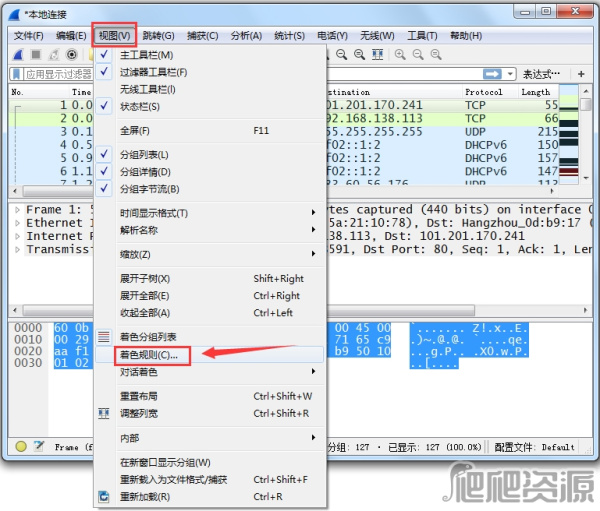600x511 pixels.
Task: Open capture file properties notepad icon
Action: pos(39,446)
